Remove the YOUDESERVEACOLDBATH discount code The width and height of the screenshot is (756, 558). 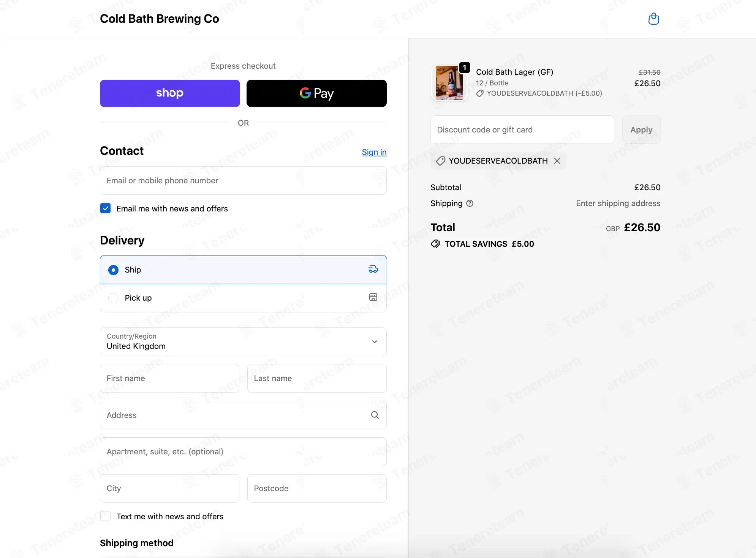[557, 161]
